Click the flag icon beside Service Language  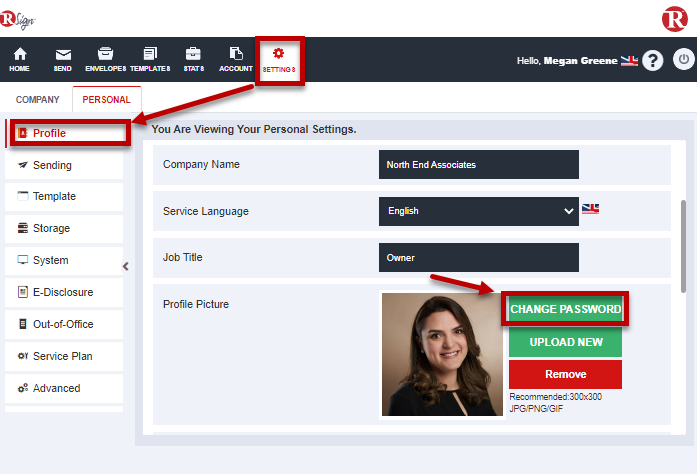(590, 209)
